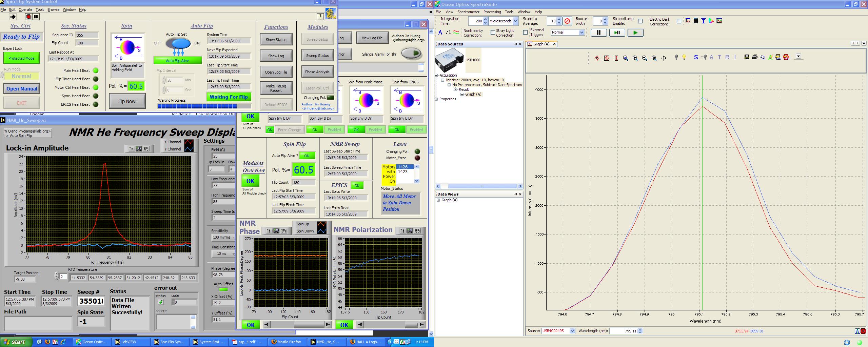868x347 pixels.
Task: Click the Make HaLog Report button
Action: click(x=276, y=88)
